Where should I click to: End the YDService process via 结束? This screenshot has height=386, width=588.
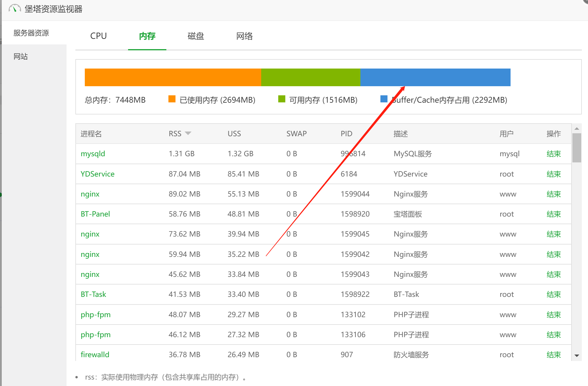tap(554, 174)
